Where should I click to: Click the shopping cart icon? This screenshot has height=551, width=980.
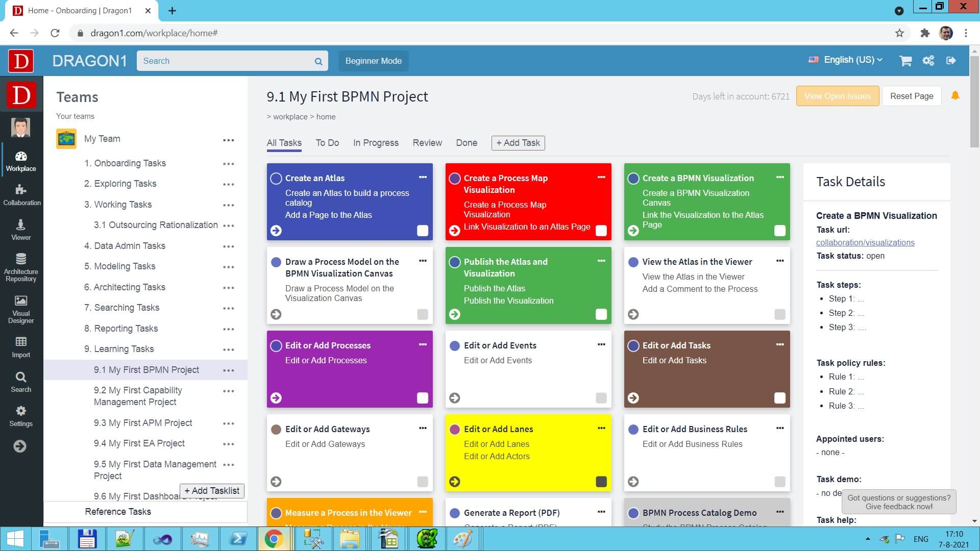(905, 61)
